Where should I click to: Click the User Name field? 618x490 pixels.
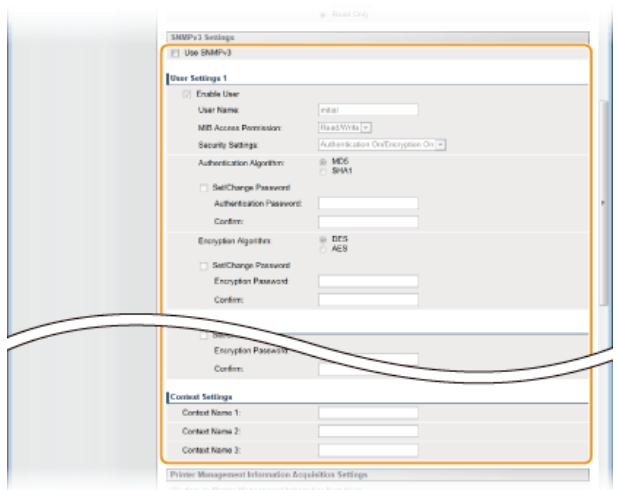[x=368, y=110]
